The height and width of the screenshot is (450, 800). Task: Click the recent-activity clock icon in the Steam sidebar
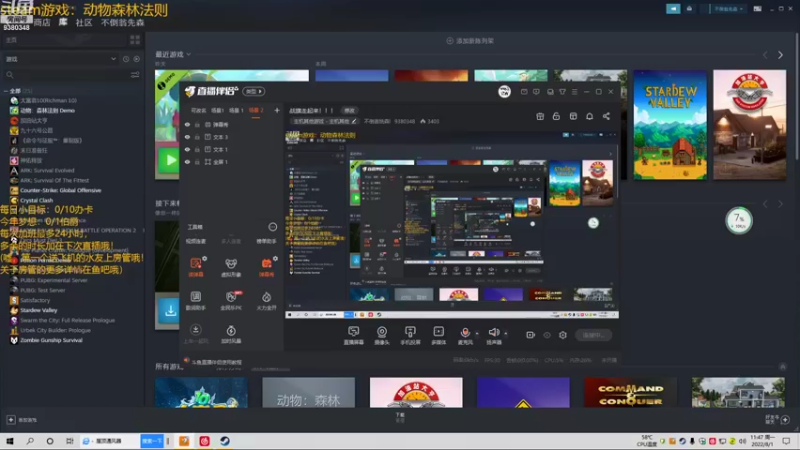[x=126, y=59]
